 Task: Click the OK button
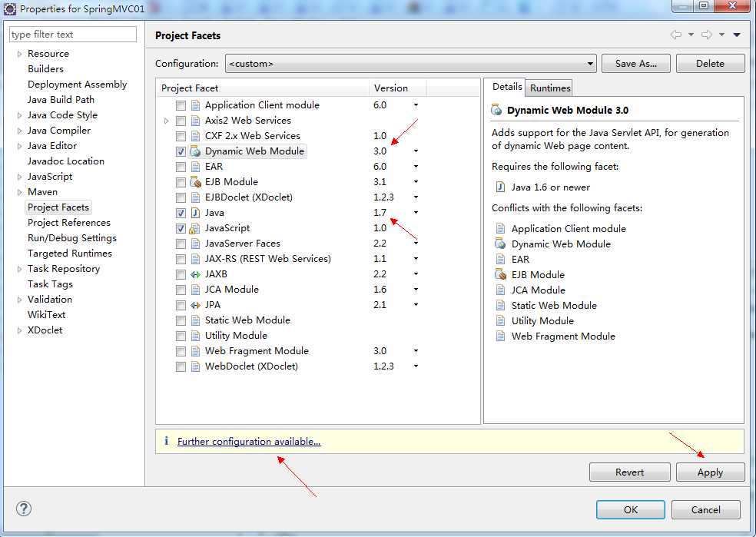(x=630, y=509)
